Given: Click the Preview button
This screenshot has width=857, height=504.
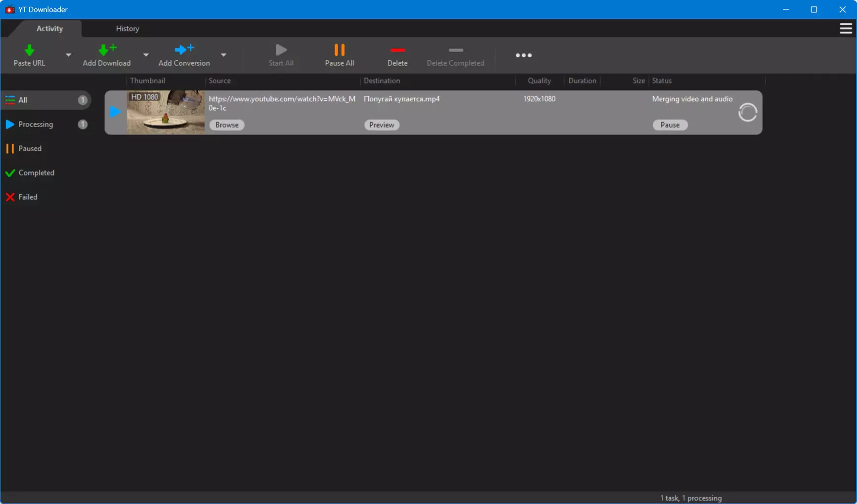Looking at the screenshot, I should (382, 125).
